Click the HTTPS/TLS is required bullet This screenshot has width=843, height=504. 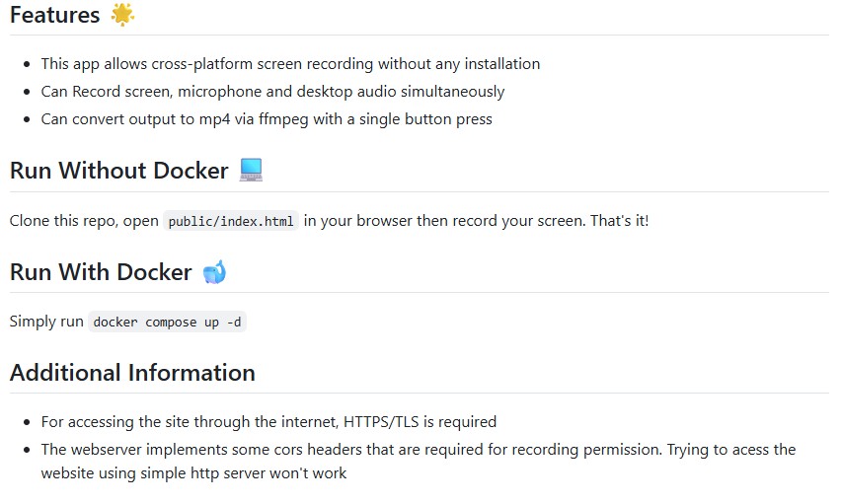(x=268, y=421)
